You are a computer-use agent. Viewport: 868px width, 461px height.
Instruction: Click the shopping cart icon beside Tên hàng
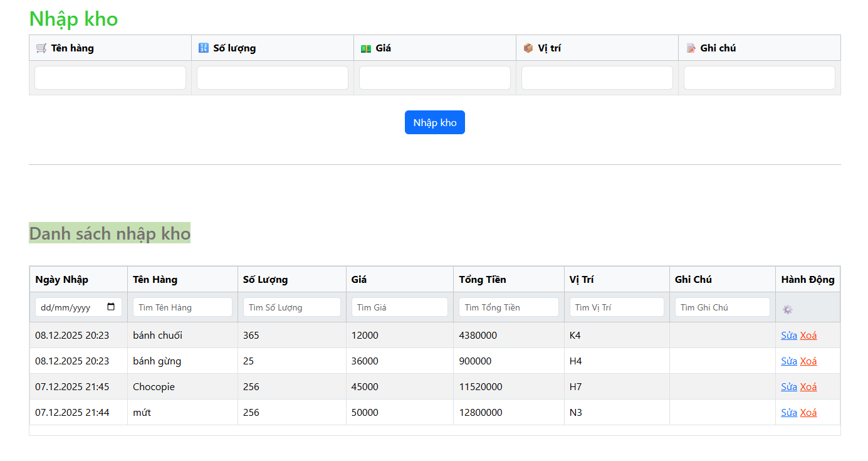click(x=41, y=48)
